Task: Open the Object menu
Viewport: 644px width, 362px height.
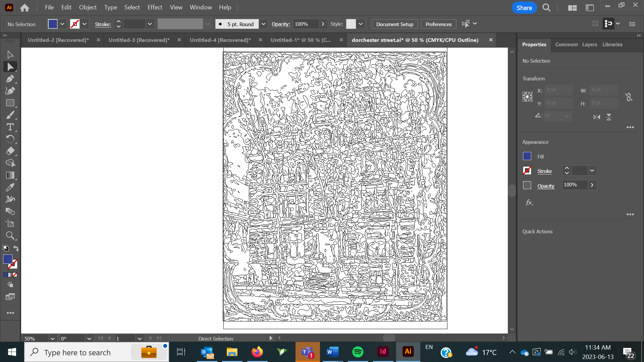Action: pos(88,7)
